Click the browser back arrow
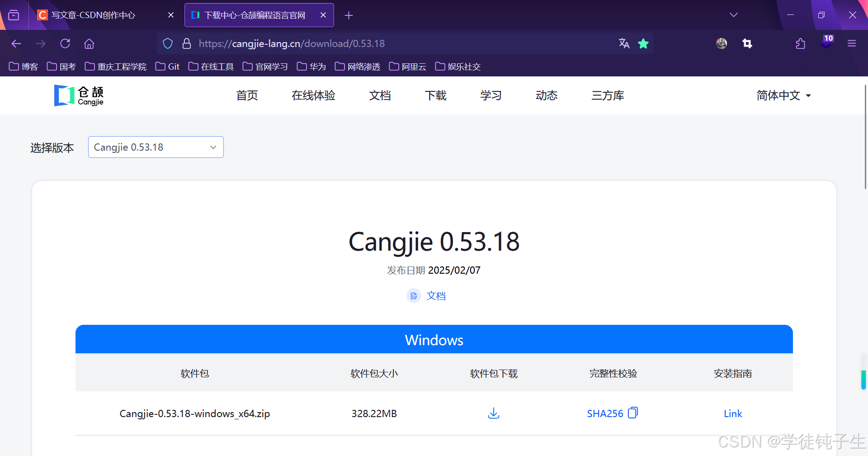Screen dimensions: 868x456 point(16,43)
